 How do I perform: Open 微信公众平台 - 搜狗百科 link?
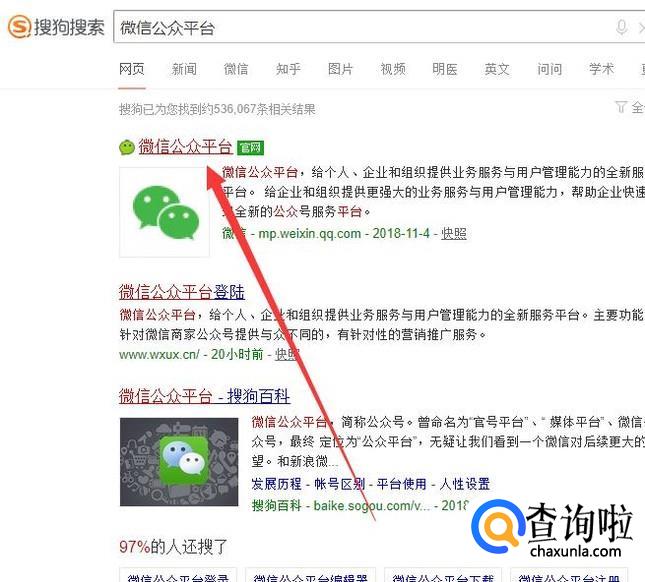click(x=204, y=396)
